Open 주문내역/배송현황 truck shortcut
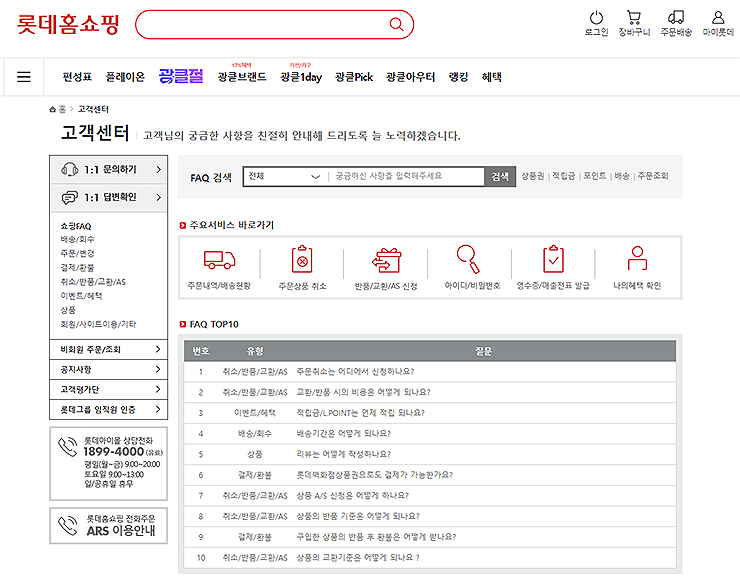Viewport: 740px width, 580px height. tap(219, 259)
